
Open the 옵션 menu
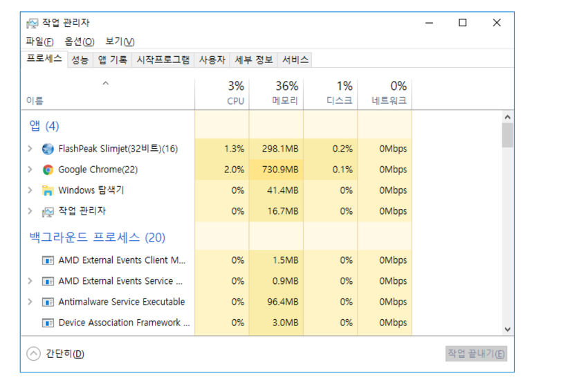80,42
